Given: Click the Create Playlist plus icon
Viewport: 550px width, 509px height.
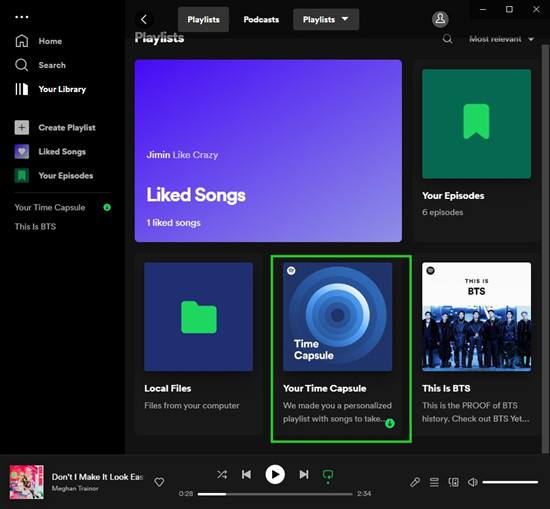Looking at the screenshot, I should coord(22,127).
